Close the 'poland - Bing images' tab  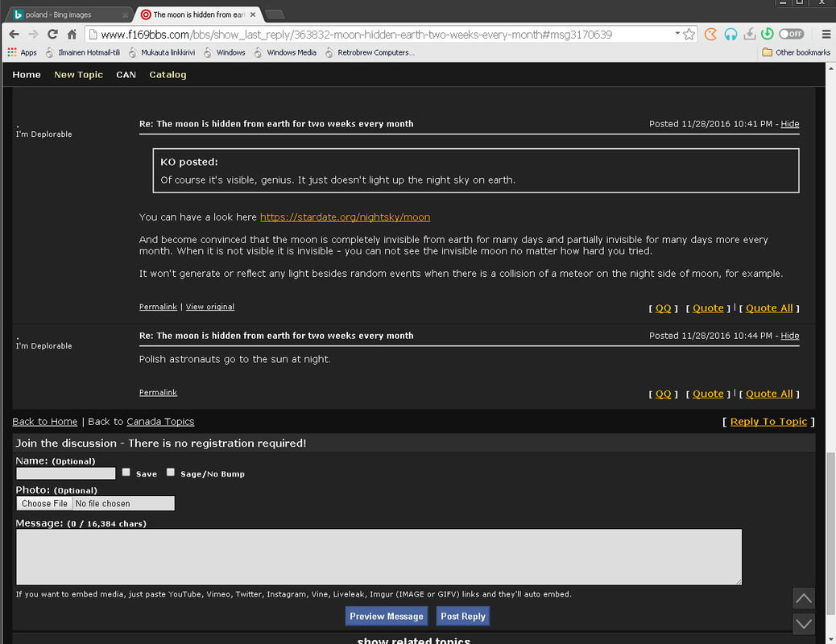click(x=126, y=15)
